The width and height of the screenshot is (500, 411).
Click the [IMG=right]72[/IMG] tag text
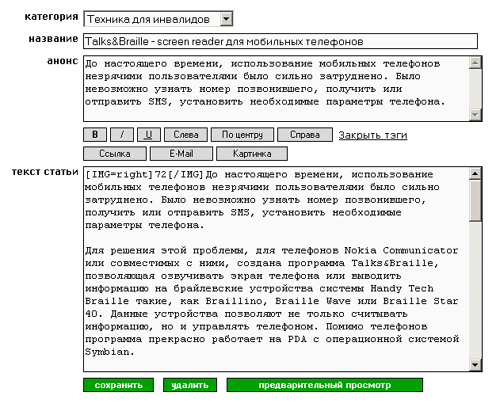tap(144, 174)
